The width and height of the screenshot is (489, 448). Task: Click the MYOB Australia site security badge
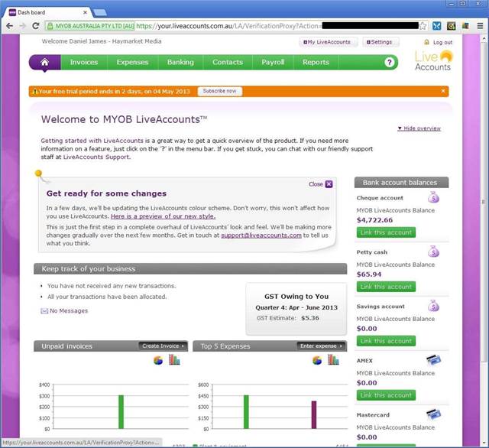click(91, 26)
